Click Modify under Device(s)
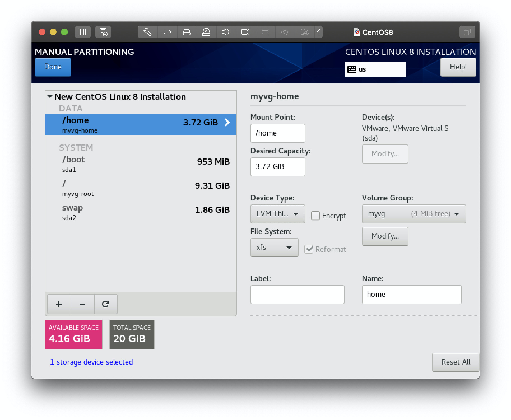 tap(385, 154)
